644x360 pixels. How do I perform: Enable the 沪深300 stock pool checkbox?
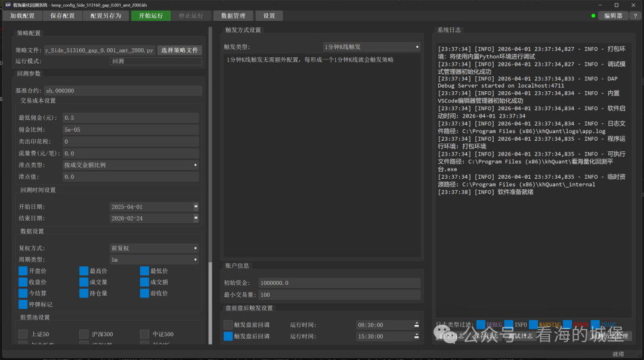(x=84, y=334)
